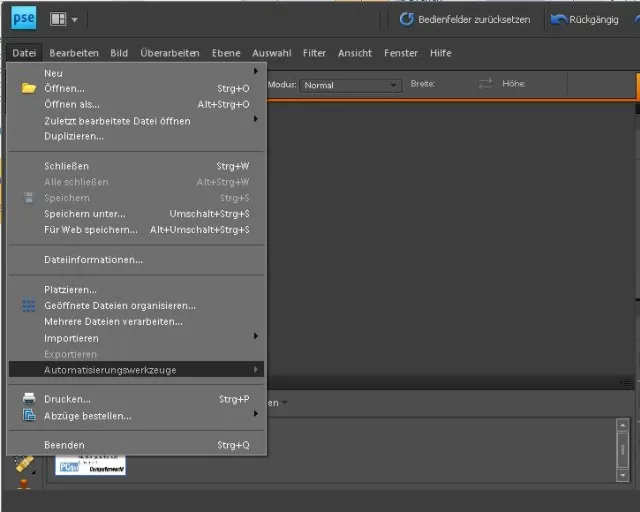The height and width of the screenshot is (512, 640).
Task: Click the Rückgängig undo arrow icon
Action: coord(558,19)
